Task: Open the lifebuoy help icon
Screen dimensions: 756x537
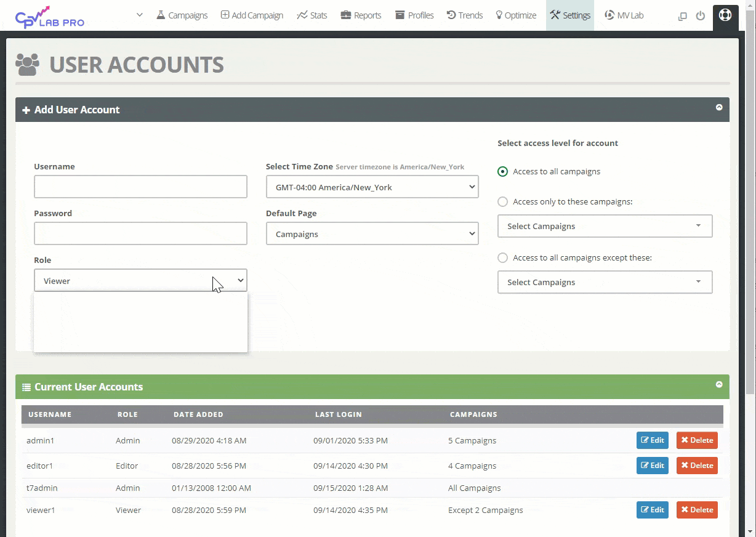Action: pos(725,15)
